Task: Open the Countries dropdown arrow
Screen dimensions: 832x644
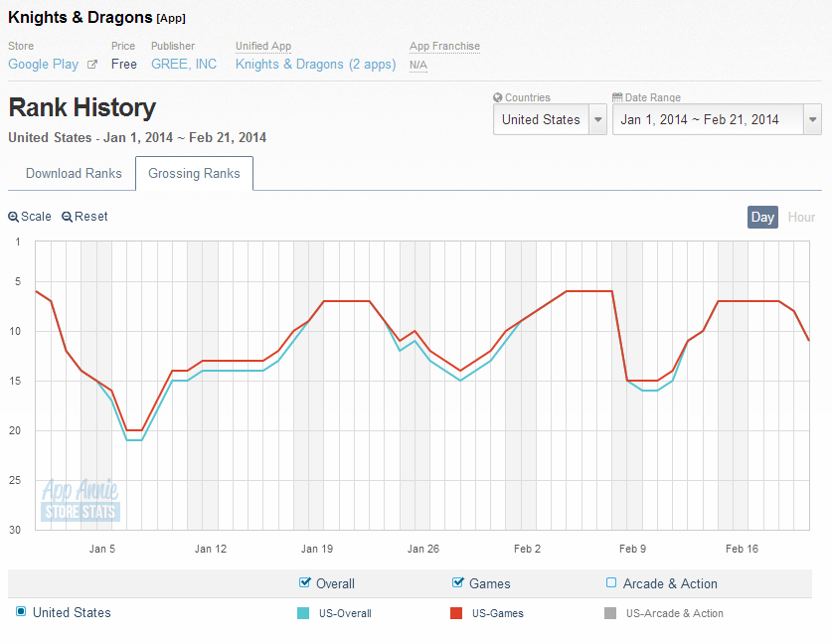Action: pos(598,119)
